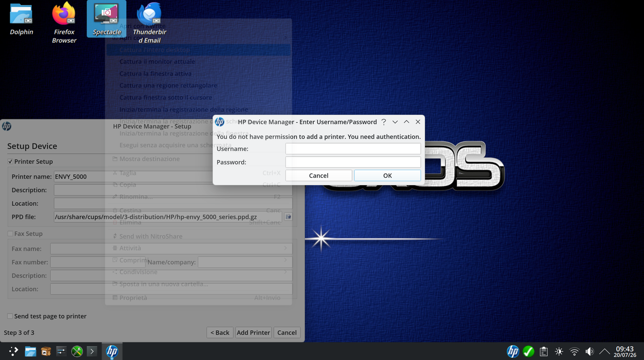
Task: Browse for a PPD file via the folder icon
Action: click(288, 217)
